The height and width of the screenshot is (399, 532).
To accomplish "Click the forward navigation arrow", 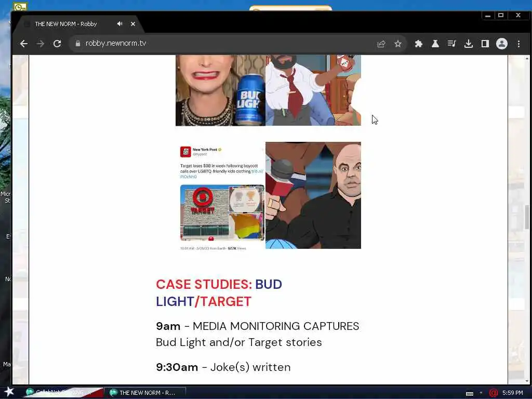I will point(41,44).
